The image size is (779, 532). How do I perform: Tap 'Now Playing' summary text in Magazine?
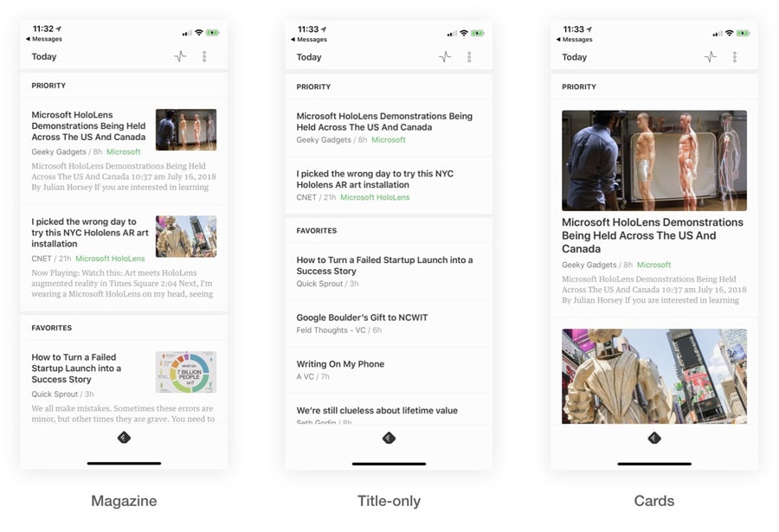[x=122, y=283]
